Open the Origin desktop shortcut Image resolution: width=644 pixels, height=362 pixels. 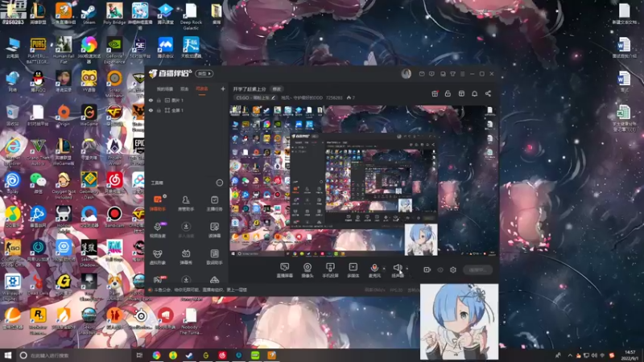tap(64, 115)
